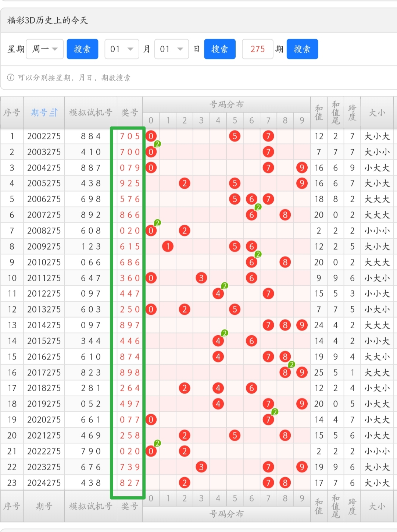Open the month dropdown showing 01
397x532 pixels.
pyautogui.click(x=122, y=49)
